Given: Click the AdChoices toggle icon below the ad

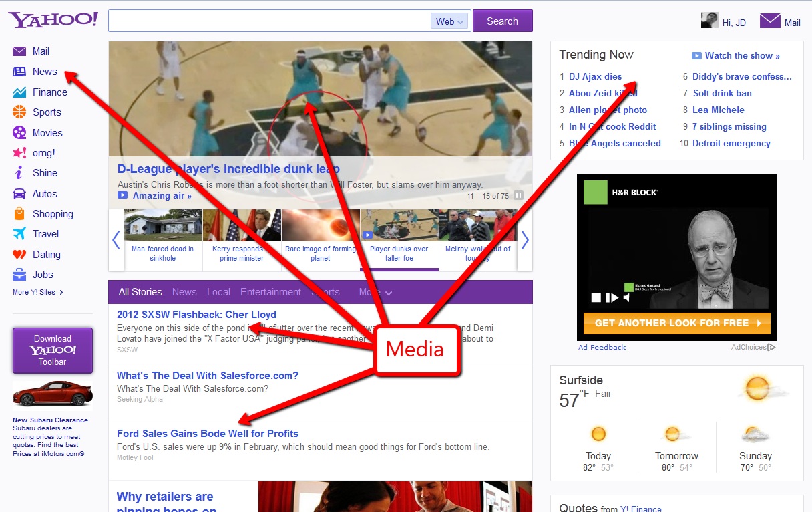Looking at the screenshot, I should (x=773, y=347).
